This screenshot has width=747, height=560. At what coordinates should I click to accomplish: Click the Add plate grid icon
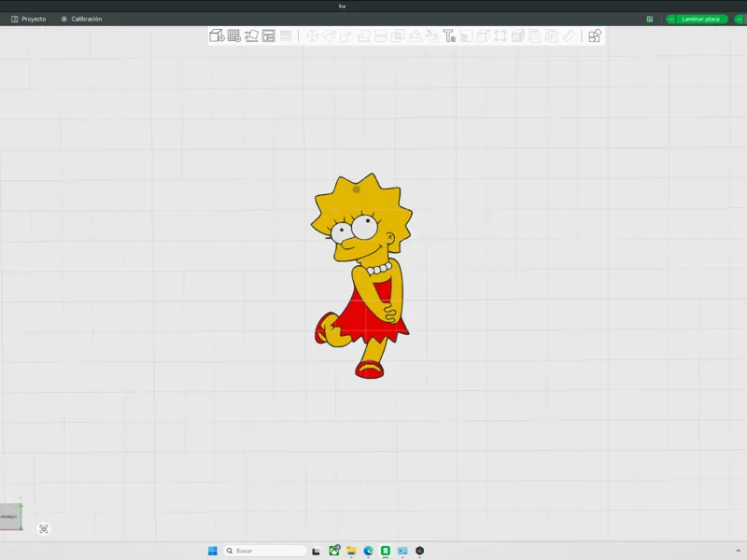pos(234,35)
